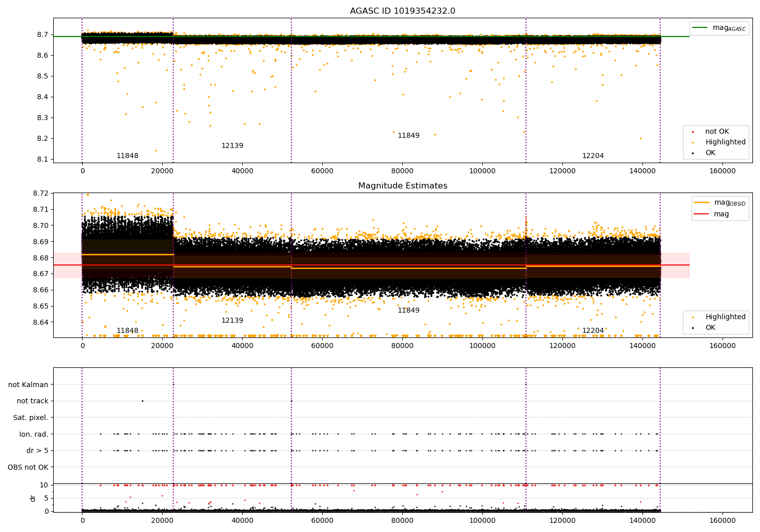Image resolution: width=760 pixels, height=532 pixels.
Task: Click the 'not track' row label
Action: click(32, 401)
